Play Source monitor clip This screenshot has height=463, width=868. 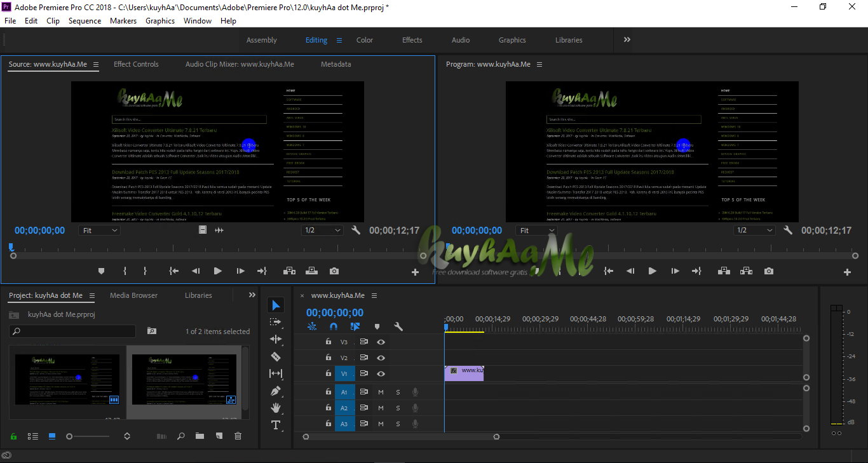(218, 271)
